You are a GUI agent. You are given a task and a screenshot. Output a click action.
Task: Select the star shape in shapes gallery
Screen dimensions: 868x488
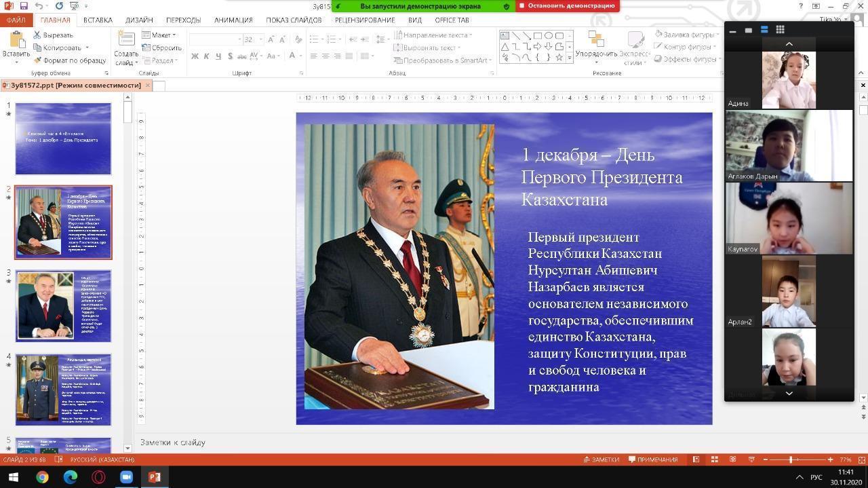559,58
